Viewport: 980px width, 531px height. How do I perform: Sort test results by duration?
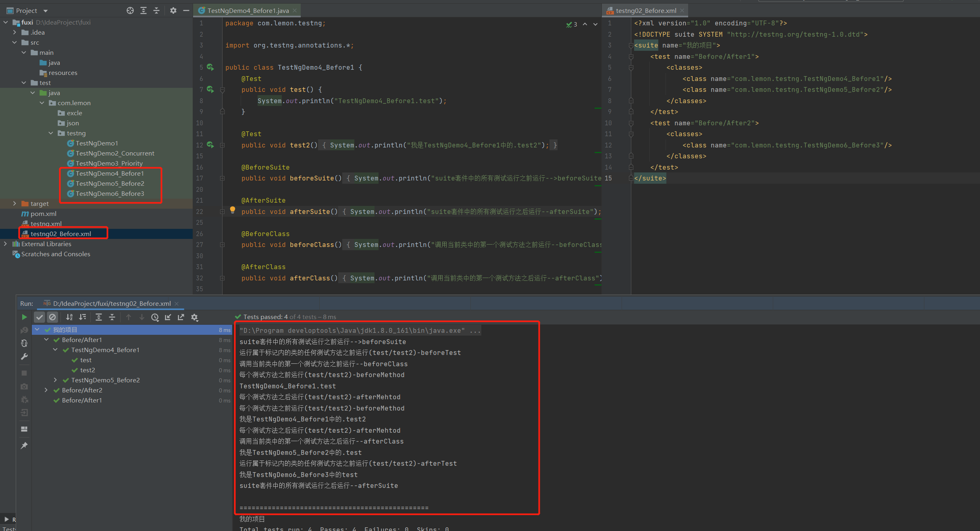coord(83,317)
